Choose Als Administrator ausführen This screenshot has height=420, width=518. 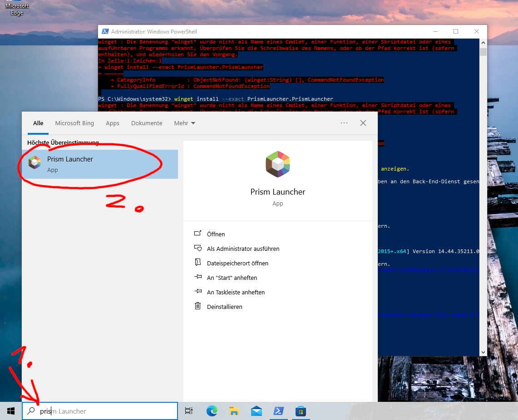point(243,249)
